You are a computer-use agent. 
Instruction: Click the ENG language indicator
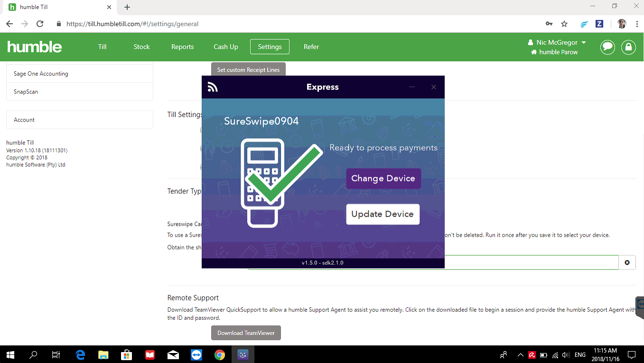click(x=580, y=354)
